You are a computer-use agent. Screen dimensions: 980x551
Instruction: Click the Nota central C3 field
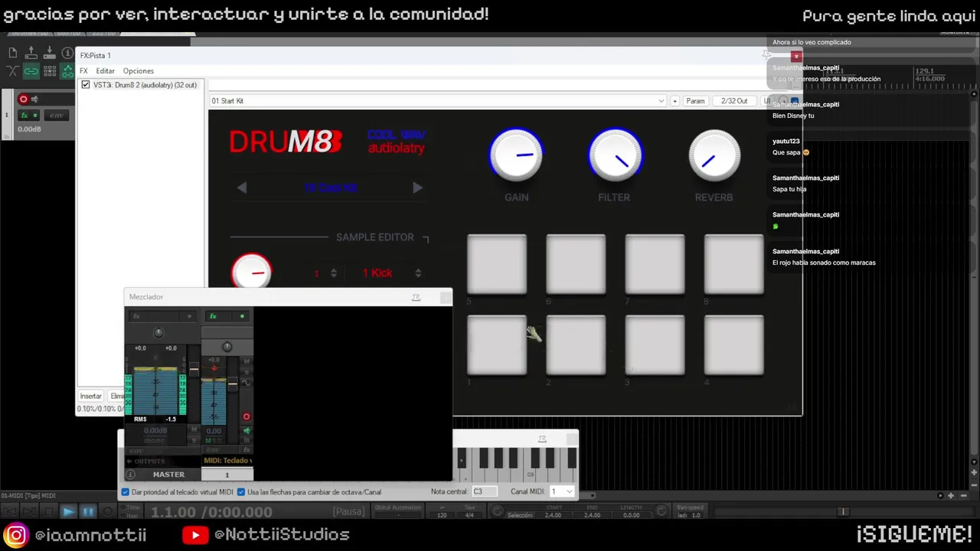[485, 491]
